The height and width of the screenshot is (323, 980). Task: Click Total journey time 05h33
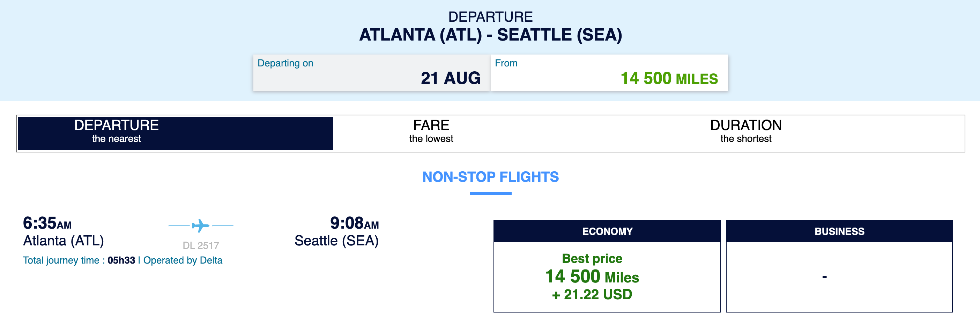79,260
